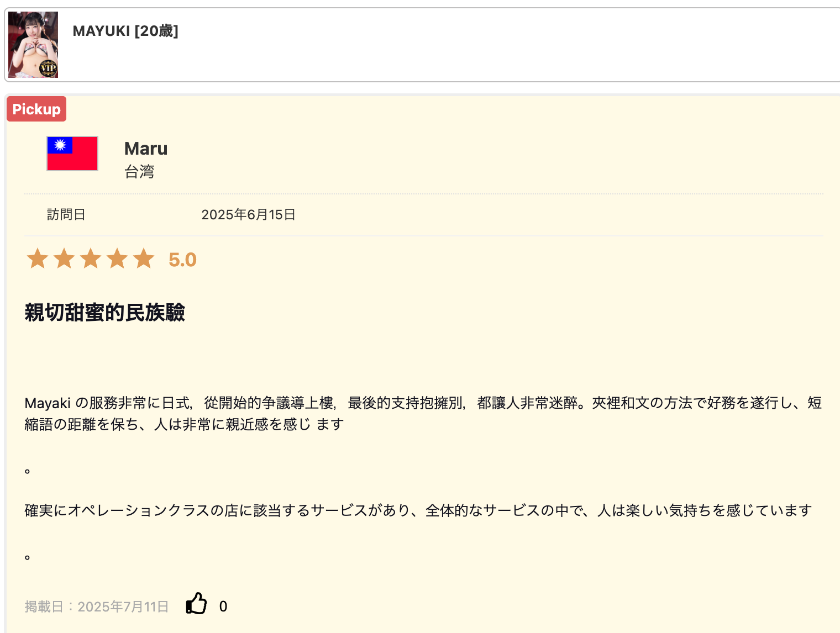Image resolution: width=840 pixels, height=633 pixels.
Task: Select the 訪問日 label
Action: (66, 214)
